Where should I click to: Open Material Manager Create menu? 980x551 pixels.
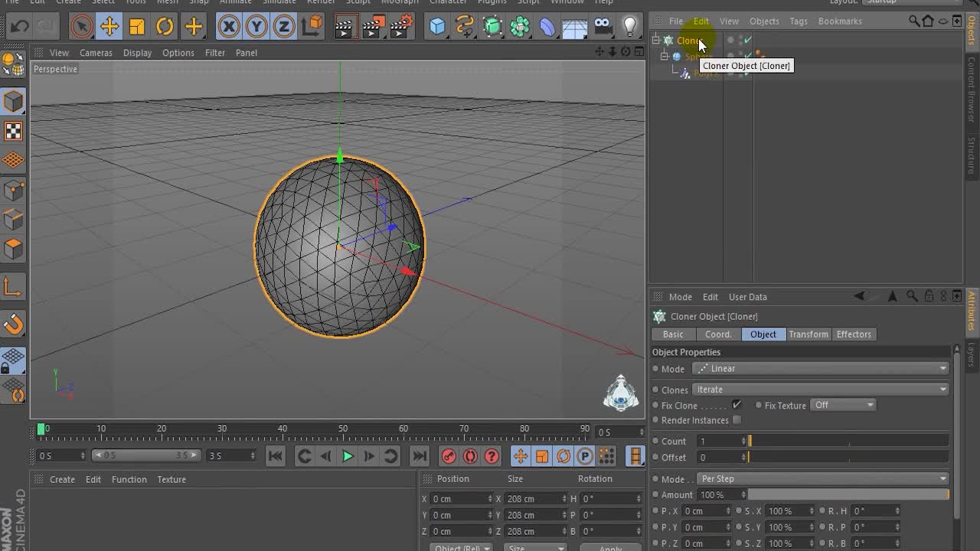pos(62,480)
